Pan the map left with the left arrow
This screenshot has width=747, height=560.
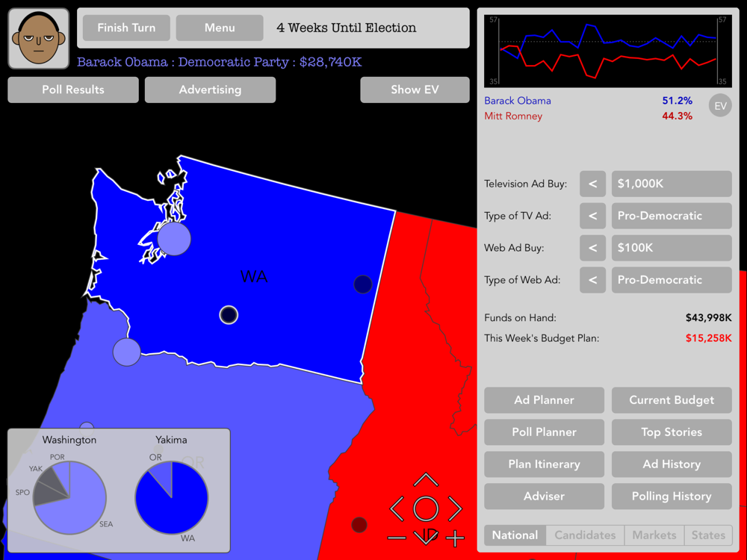coord(397,508)
